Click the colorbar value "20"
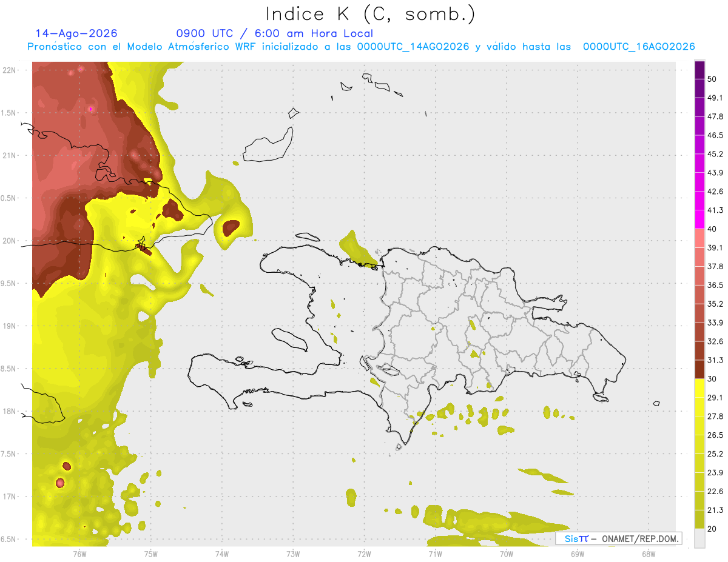The image size is (728, 562). [712, 529]
